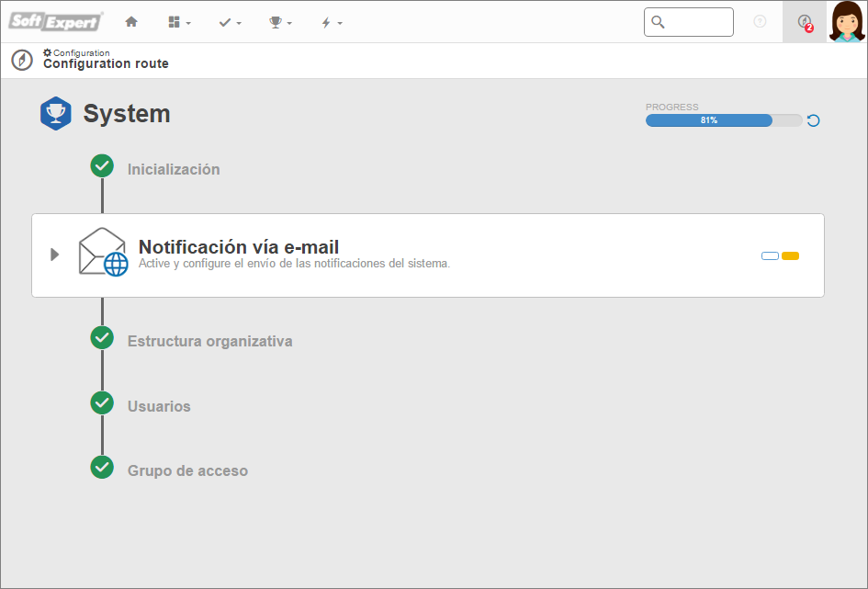Open the Inicialización step
Screen dimensions: 868x589
click(x=174, y=169)
